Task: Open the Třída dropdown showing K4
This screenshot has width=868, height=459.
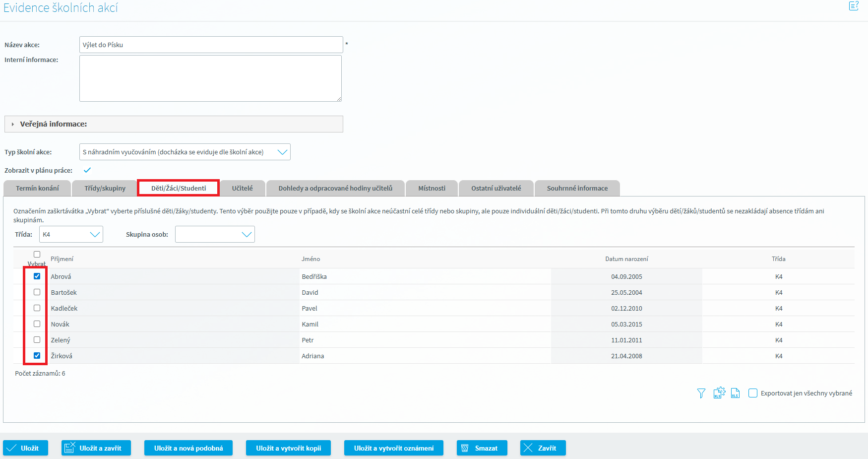Action: point(71,235)
